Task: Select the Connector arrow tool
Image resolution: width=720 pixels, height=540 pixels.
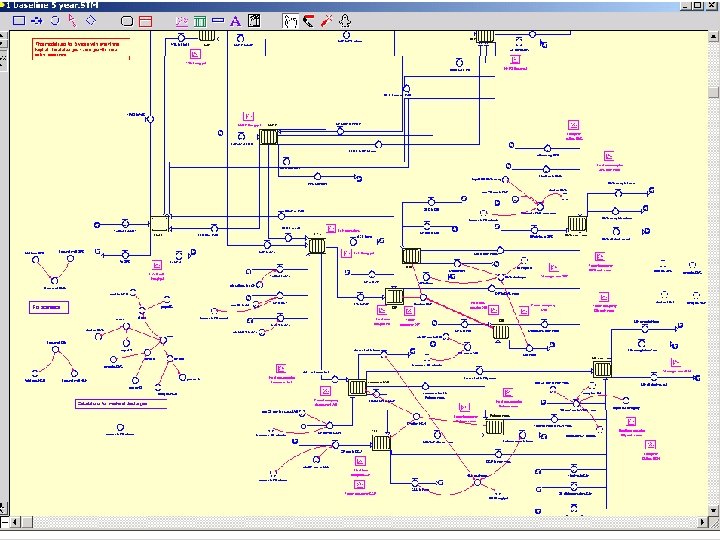Action: click(72, 20)
